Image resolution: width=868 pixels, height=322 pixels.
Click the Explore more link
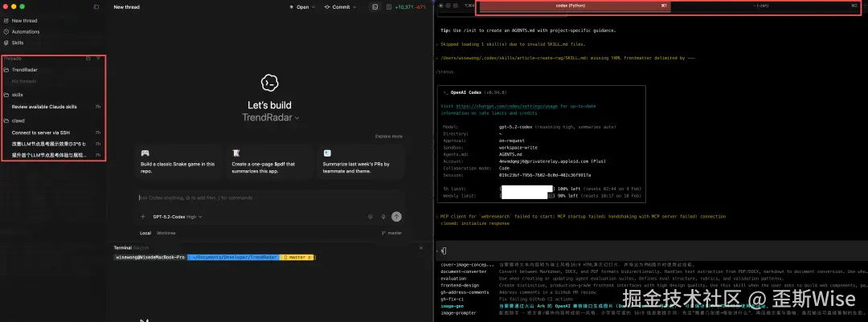tap(389, 136)
